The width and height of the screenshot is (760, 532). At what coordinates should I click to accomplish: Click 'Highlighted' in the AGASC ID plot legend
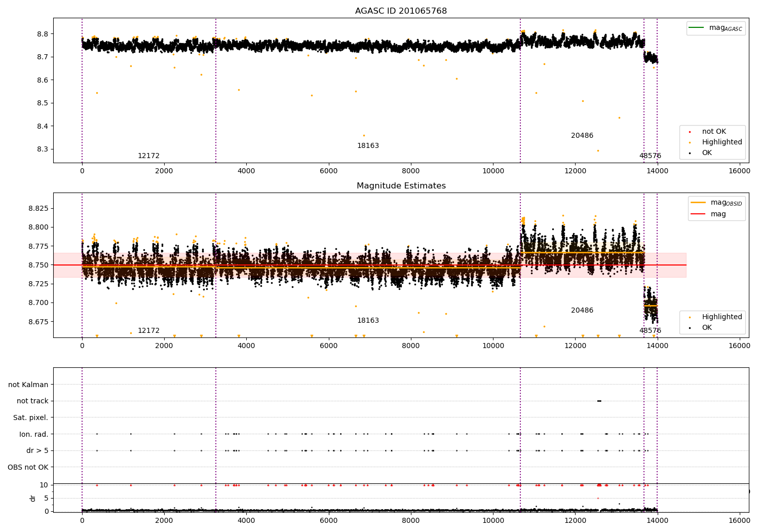point(721,142)
